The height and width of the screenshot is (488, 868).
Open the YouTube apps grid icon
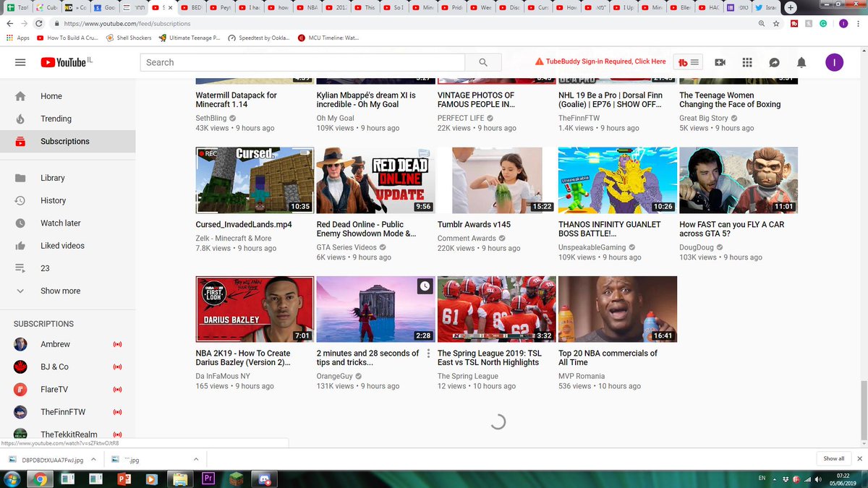click(x=747, y=63)
